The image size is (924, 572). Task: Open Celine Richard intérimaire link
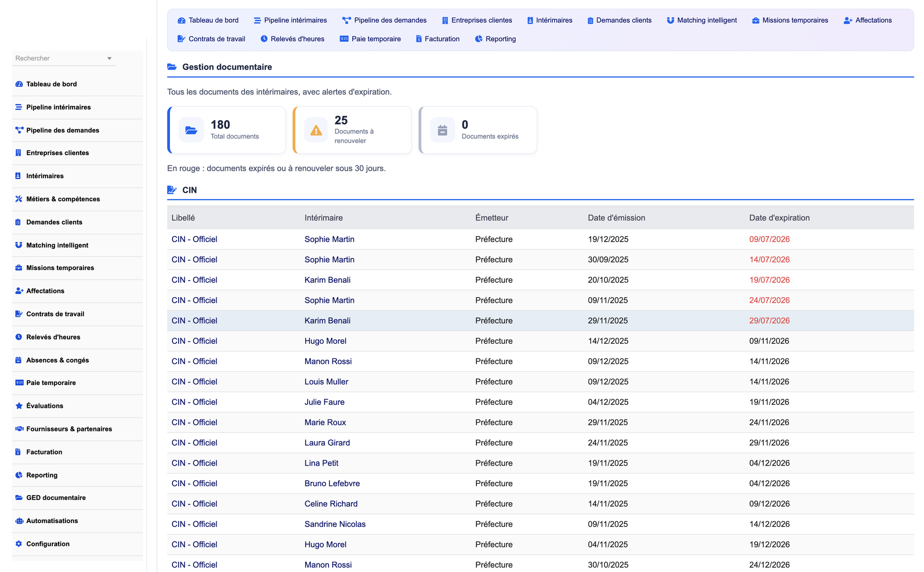tap(331, 504)
